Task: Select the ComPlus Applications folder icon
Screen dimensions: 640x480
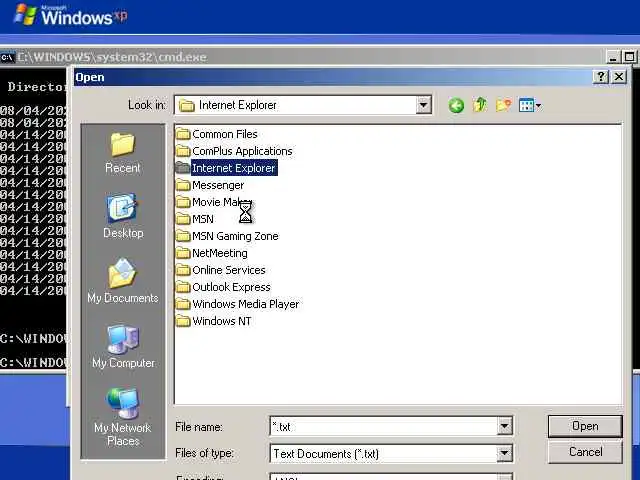Action: (183, 151)
